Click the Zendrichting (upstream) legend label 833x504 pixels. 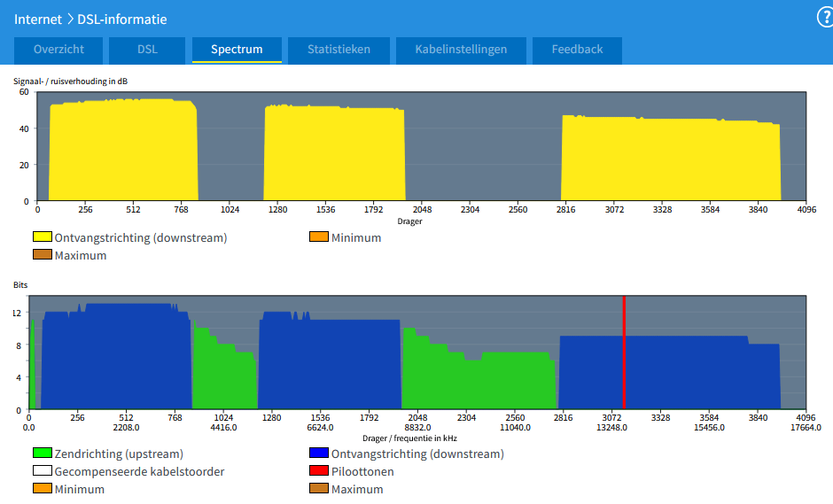coord(119,454)
